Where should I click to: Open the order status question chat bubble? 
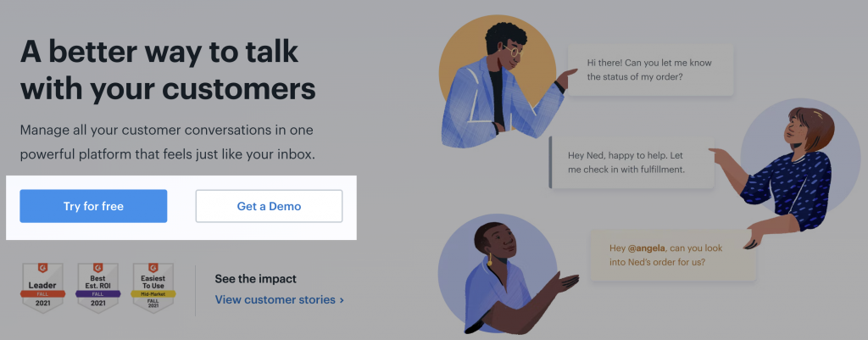point(650,70)
